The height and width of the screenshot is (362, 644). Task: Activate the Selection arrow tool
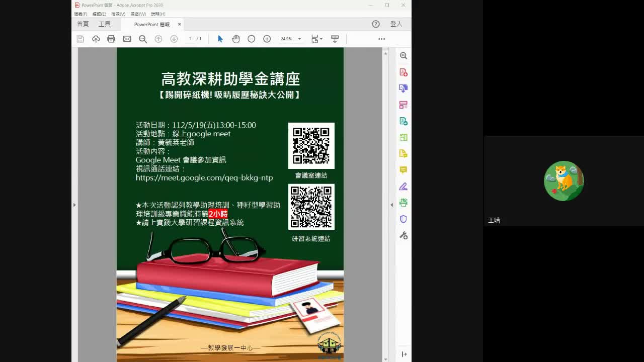[220, 39]
